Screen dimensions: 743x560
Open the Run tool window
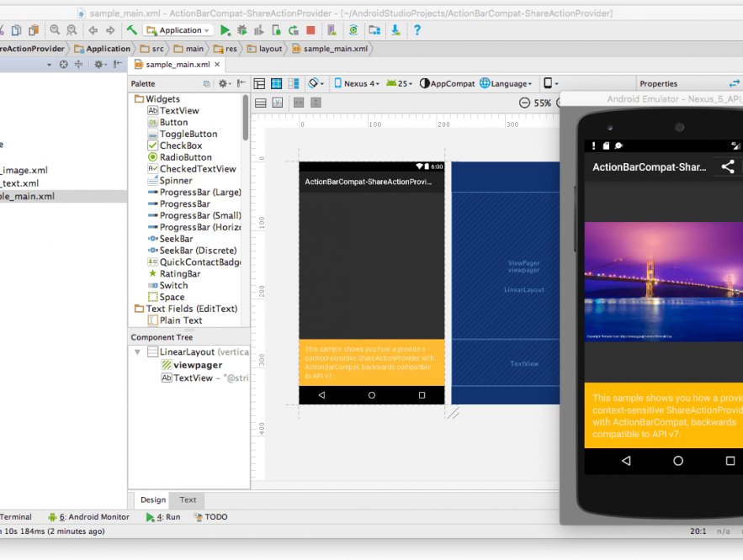[163, 517]
